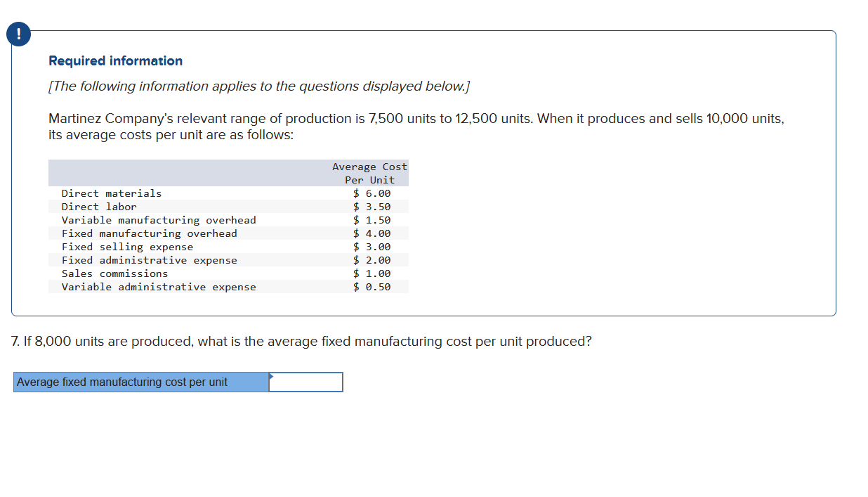Click 'Variable manufacturing overhead' row label
Image resolution: width=868 pixels, height=497 pixels.
coord(159,220)
